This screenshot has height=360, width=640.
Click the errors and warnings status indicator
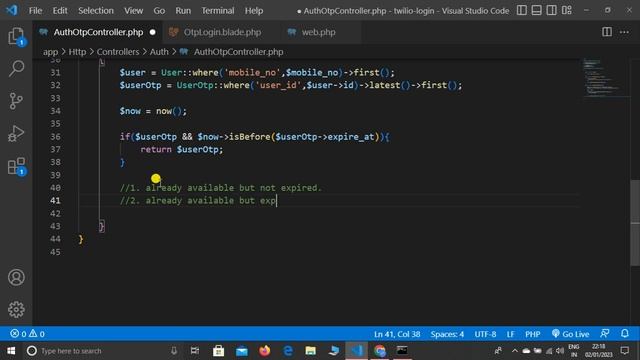point(27,334)
